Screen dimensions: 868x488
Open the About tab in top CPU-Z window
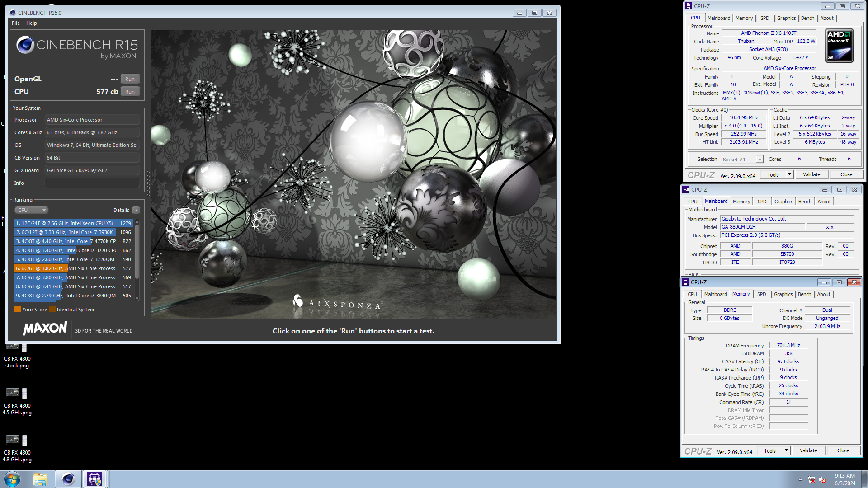[x=827, y=18]
